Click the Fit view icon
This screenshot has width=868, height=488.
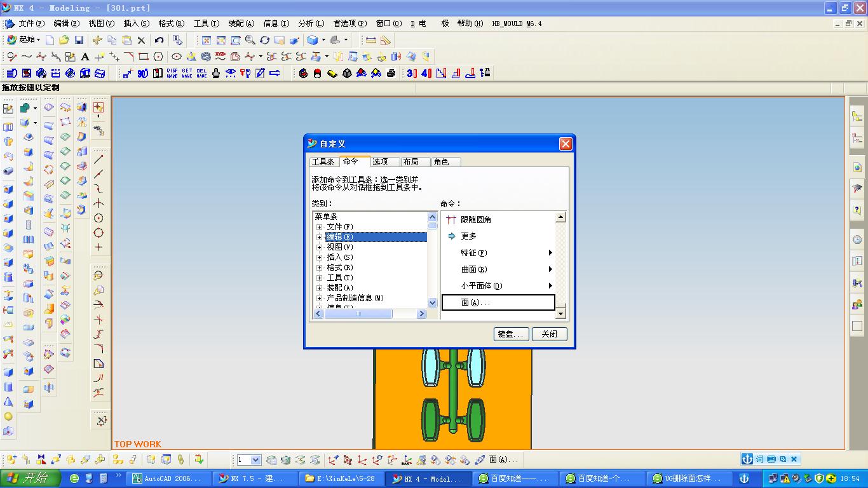207,40
